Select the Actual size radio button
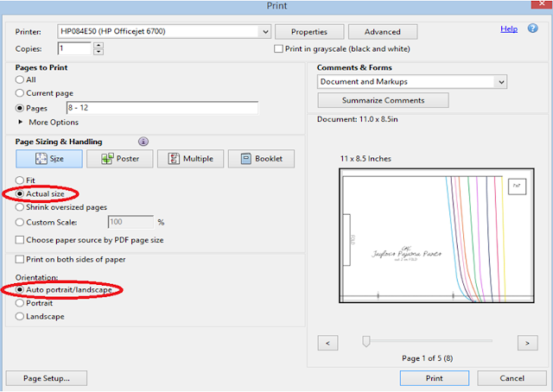The width and height of the screenshot is (553, 392). click(20, 194)
